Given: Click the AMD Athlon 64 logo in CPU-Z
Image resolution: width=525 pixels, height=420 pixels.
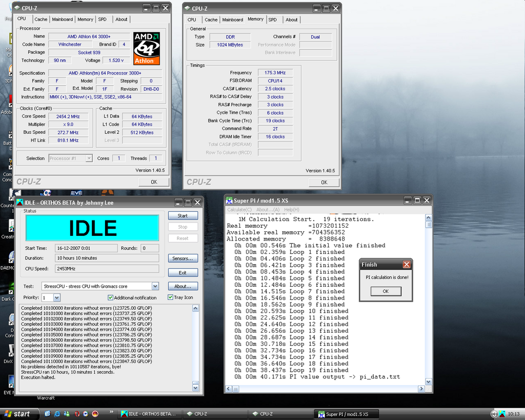Looking at the screenshot, I should (x=146, y=49).
